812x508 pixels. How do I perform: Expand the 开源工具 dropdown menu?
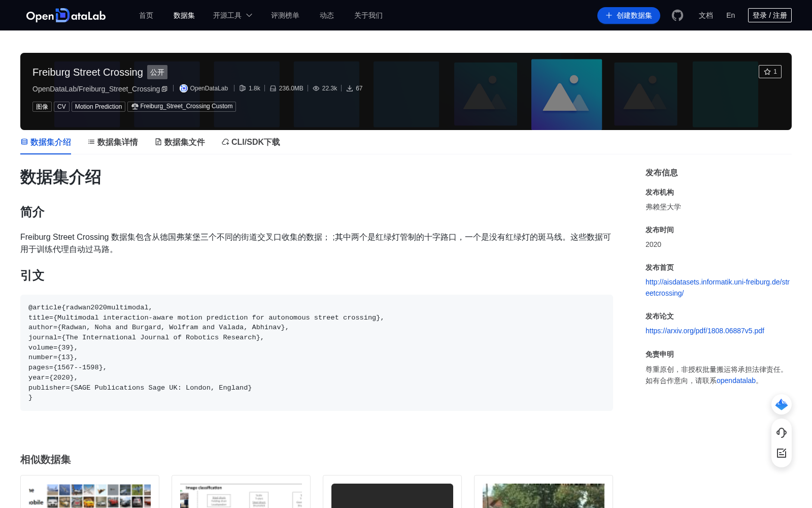pos(232,15)
